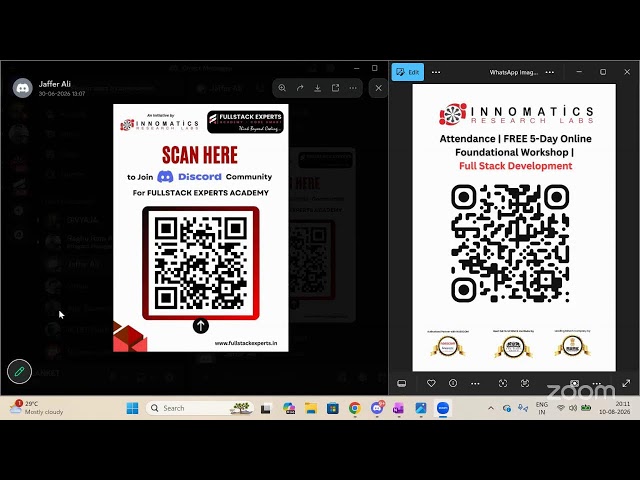Screen dimensions: 640x480
Task: Click the OneDrive cloud tray icon
Action: [507, 408]
